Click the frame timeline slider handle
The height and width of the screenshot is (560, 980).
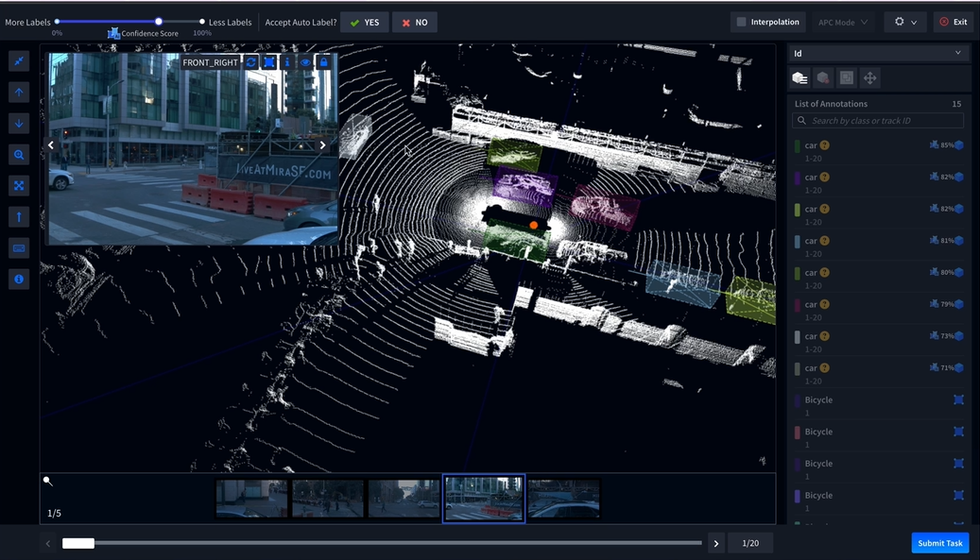coord(78,543)
